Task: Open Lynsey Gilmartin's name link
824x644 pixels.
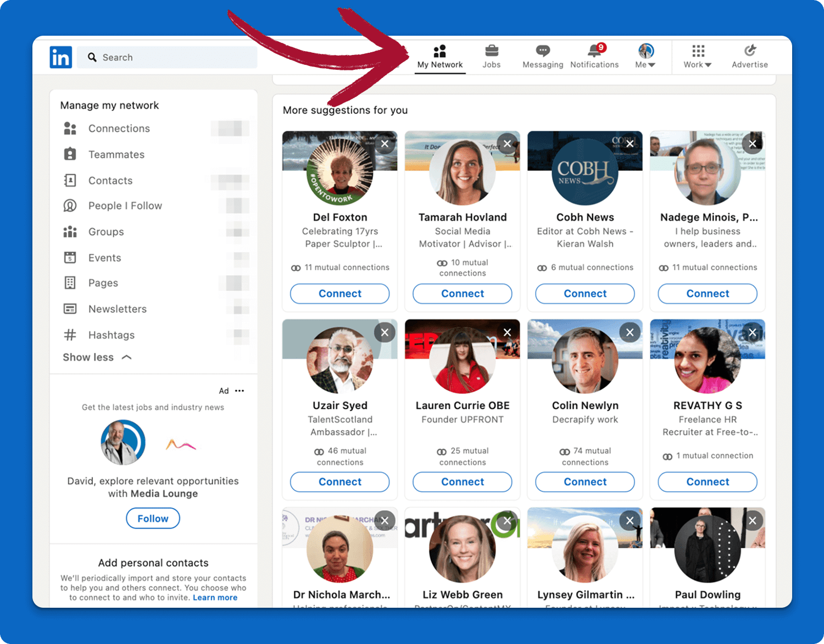Action: pyautogui.click(x=586, y=595)
